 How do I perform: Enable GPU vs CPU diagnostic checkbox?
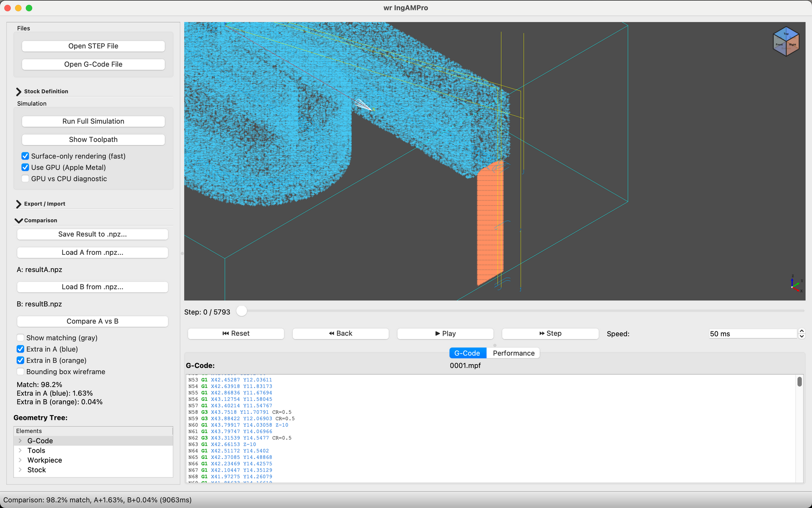click(25, 179)
